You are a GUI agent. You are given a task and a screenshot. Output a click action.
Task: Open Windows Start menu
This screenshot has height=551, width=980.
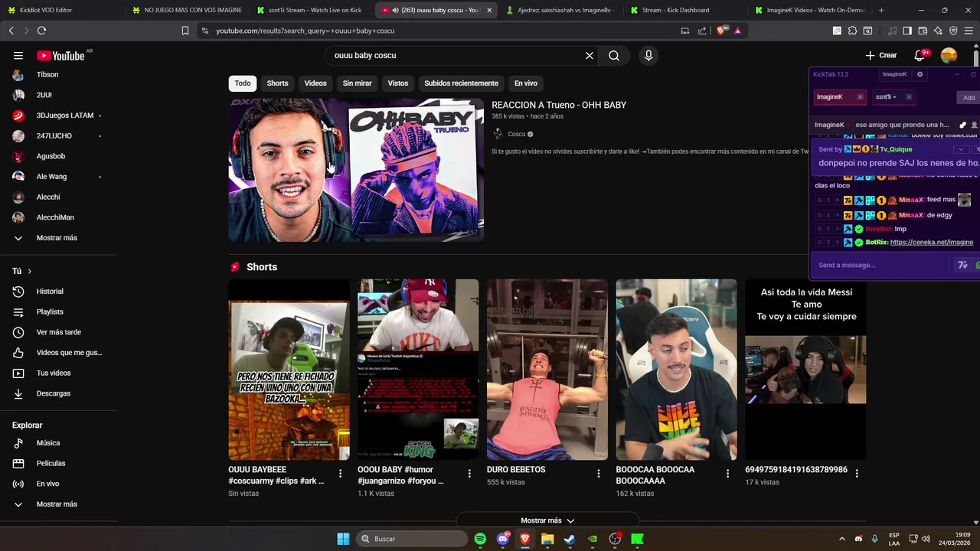tap(343, 539)
